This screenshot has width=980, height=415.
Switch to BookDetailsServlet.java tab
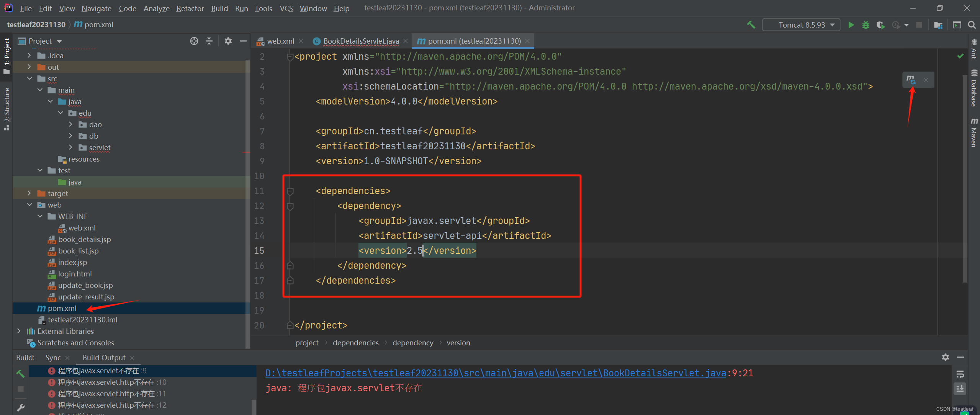click(360, 41)
